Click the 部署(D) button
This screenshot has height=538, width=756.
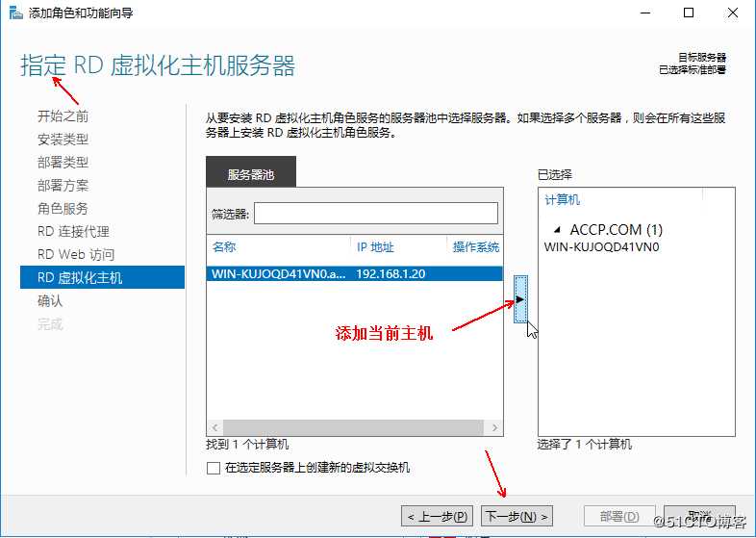(x=619, y=516)
